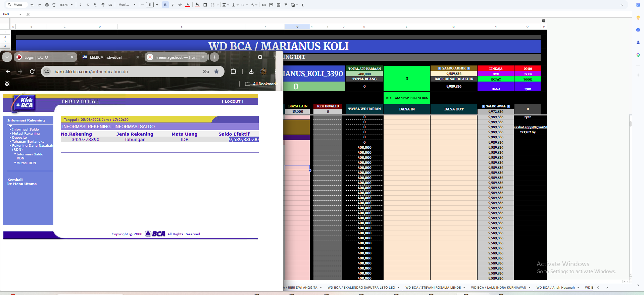
Task: Select the Paint format tool
Action: click(x=54, y=5)
